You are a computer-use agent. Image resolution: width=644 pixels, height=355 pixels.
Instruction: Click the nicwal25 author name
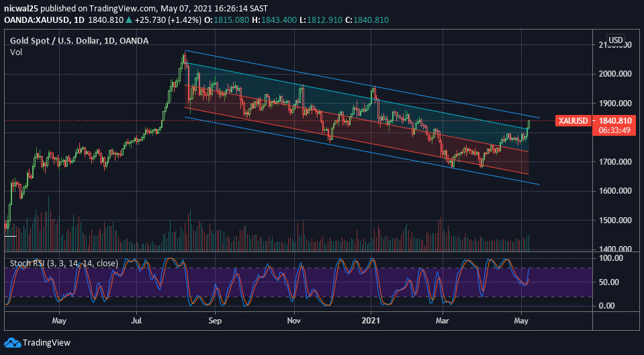click(21, 8)
